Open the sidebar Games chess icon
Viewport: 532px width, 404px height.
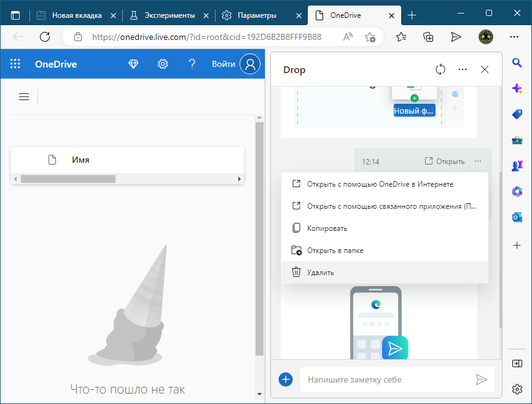[x=517, y=166]
